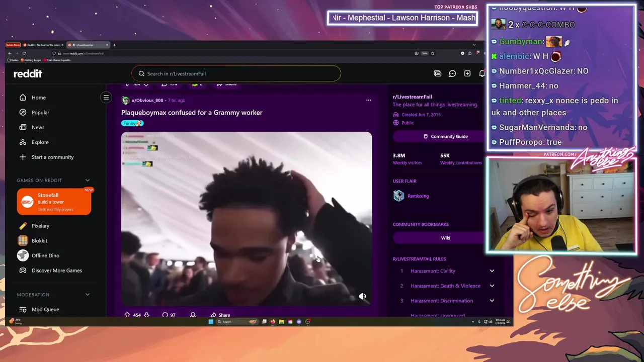
Task: Open Firefox from the taskbar
Action: (273, 322)
